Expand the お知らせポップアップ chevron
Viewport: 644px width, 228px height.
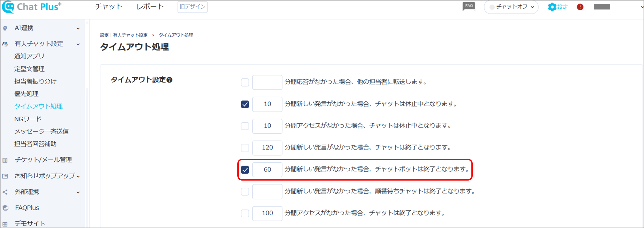click(x=78, y=176)
